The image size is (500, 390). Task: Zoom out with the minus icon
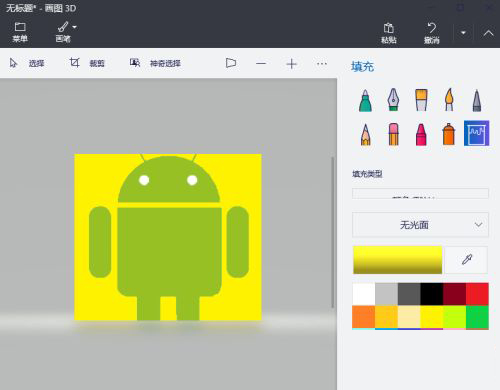(261, 63)
